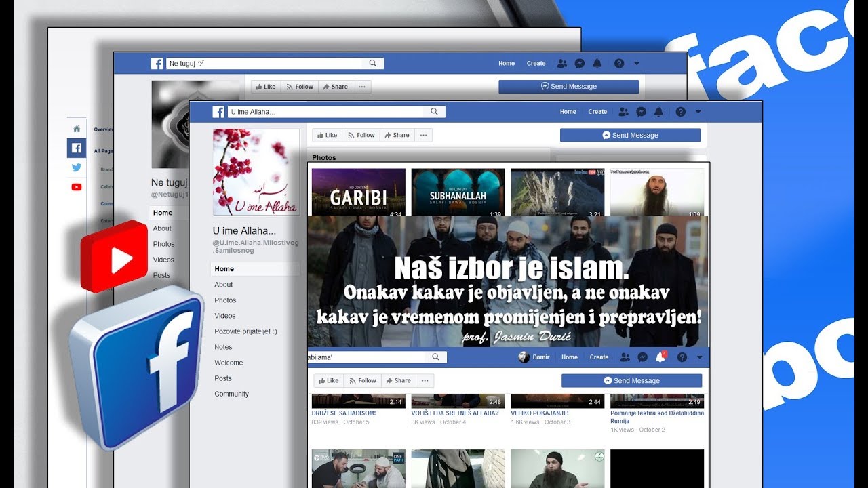The image size is (868, 488).
Task: Expand account dropdown arrow in U ime Allaha window
Action: [698, 112]
